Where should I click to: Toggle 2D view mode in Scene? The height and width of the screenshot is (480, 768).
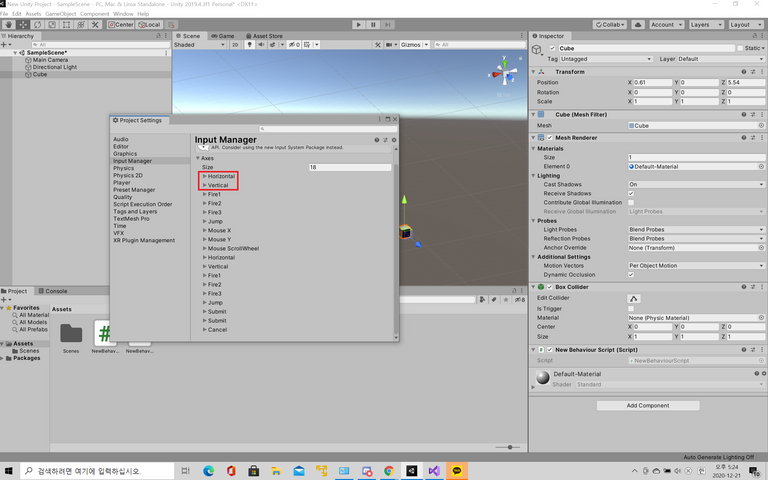pos(235,45)
